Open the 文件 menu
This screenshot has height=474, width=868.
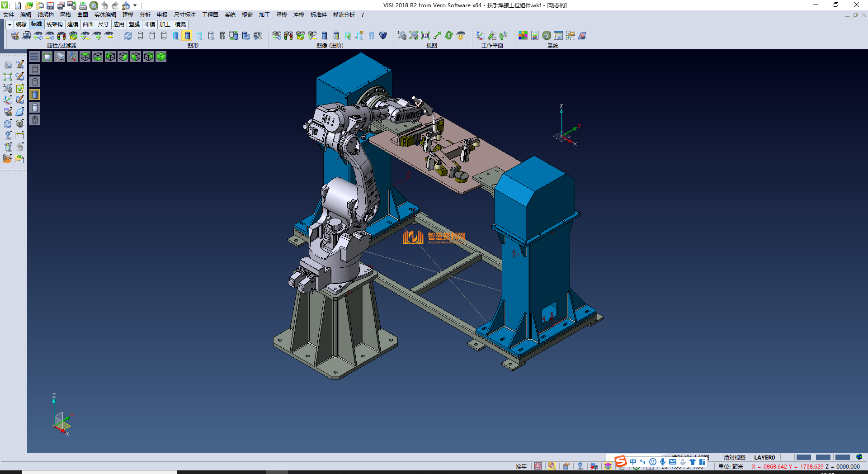(x=9, y=15)
